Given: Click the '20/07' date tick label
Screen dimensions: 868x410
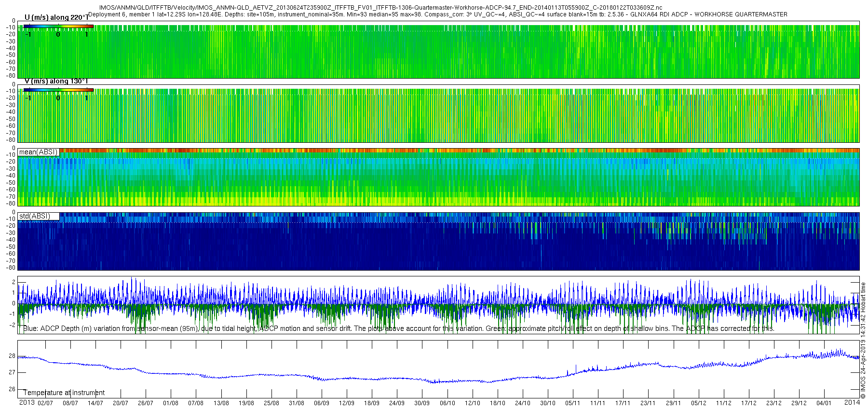Looking at the screenshot, I should click(121, 403).
